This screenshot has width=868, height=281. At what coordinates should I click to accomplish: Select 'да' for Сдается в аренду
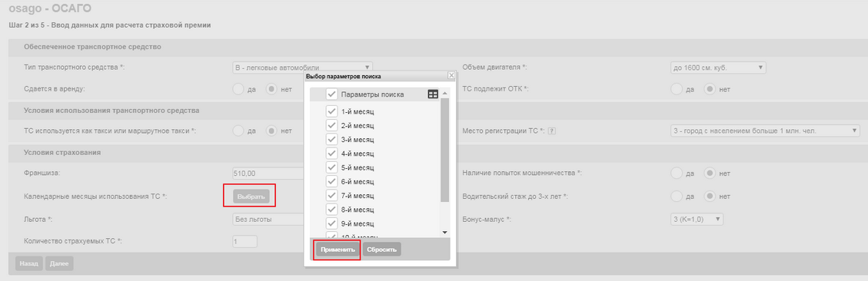pos(238,88)
